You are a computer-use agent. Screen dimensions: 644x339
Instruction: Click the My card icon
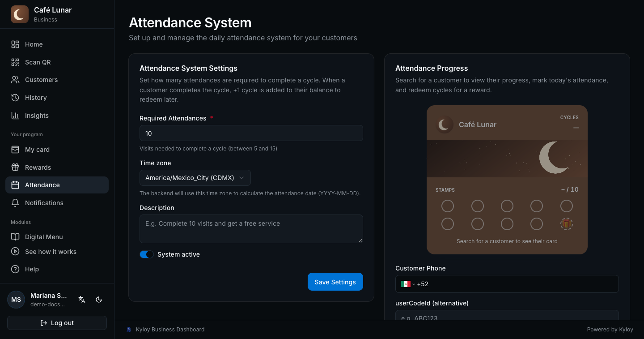pyautogui.click(x=15, y=150)
